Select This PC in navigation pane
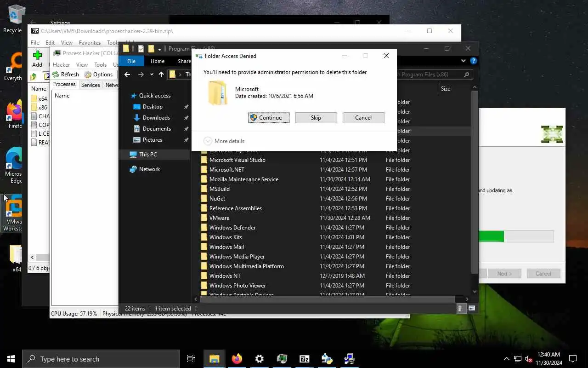The height and width of the screenshot is (368, 588). point(148,155)
